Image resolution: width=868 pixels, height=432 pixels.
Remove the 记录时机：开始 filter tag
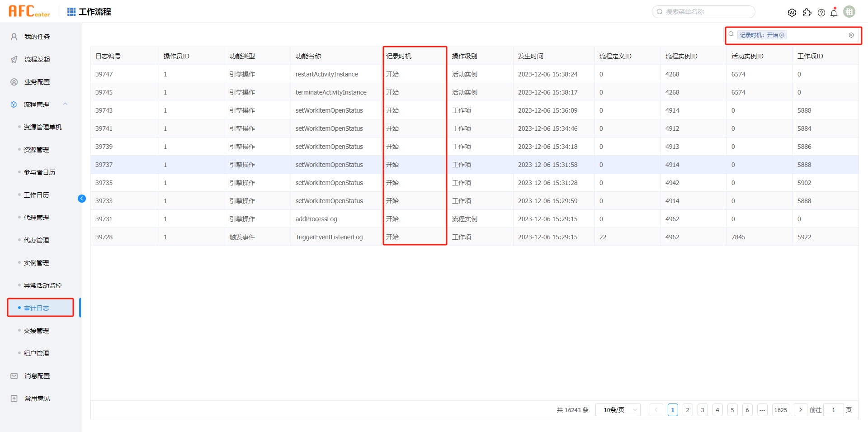coord(783,35)
